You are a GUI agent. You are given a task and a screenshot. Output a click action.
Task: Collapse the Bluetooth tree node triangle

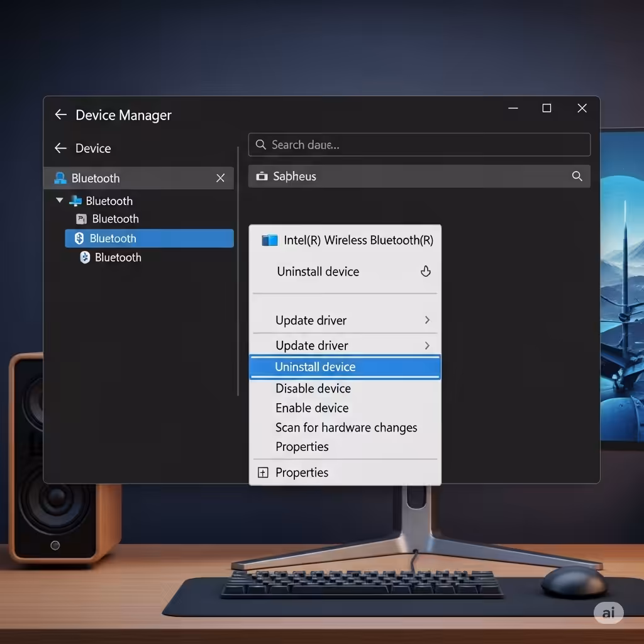tap(60, 201)
